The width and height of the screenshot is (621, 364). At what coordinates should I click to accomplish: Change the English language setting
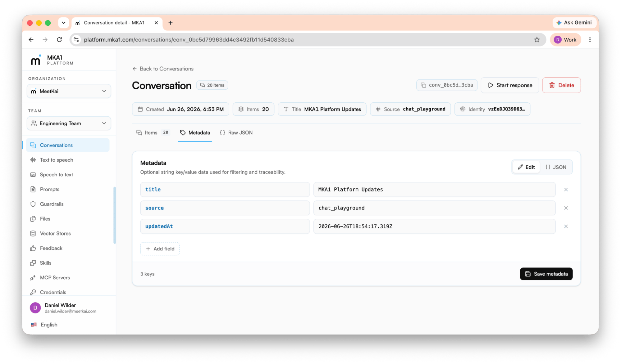tap(44, 325)
